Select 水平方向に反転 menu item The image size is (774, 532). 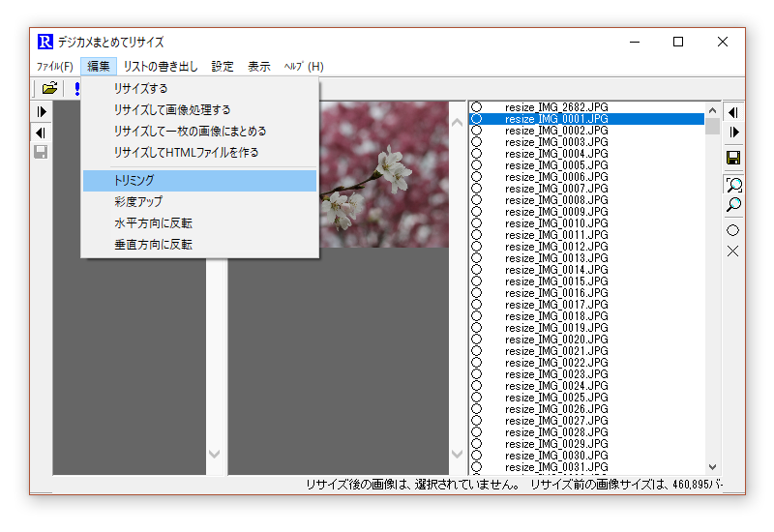pos(200,223)
